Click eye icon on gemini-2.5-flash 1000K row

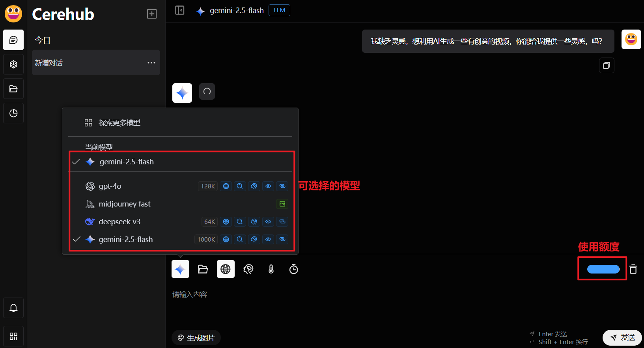pos(268,239)
